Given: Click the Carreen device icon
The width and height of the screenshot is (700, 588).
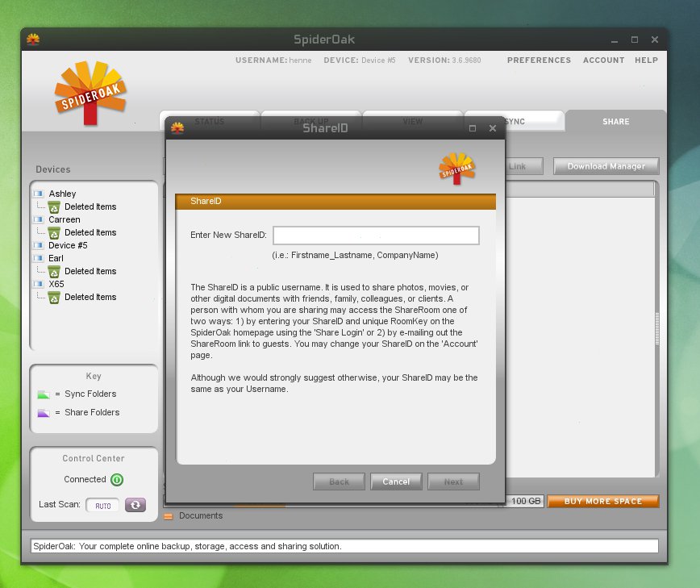Looking at the screenshot, I should [39, 219].
